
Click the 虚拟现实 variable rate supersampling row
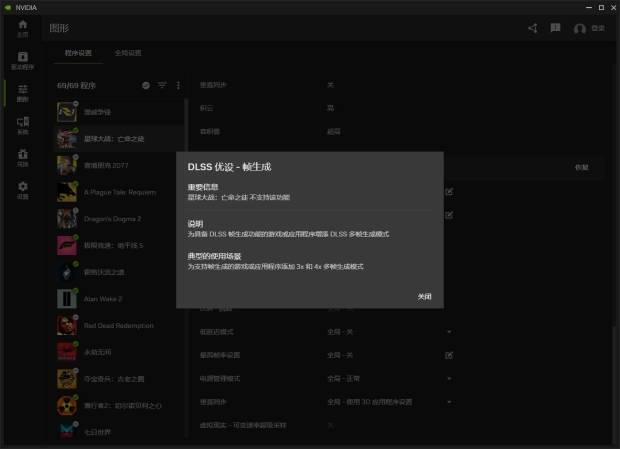(326, 425)
